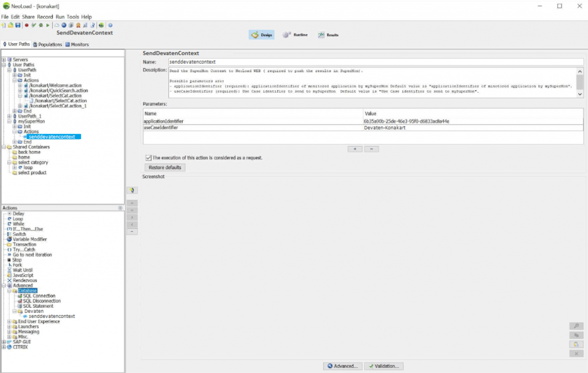
Task: Click the cloud toolbar icon
Action: 57,25
